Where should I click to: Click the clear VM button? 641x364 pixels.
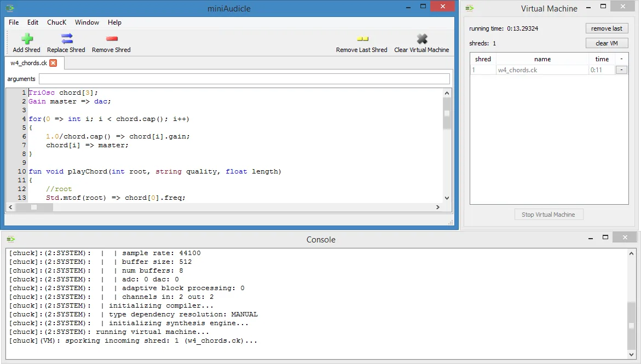[607, 43]
